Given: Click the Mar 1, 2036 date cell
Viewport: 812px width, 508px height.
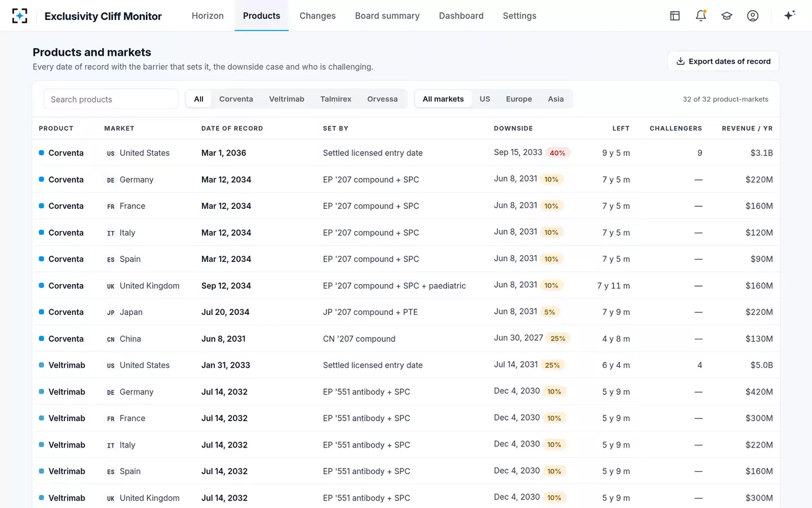Looking at the screenshot, I should click(x=224, y=153).
